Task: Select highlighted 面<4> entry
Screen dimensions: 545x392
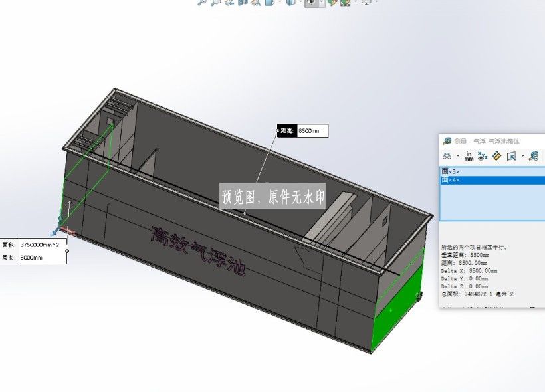Action: [x=492, y=180]
